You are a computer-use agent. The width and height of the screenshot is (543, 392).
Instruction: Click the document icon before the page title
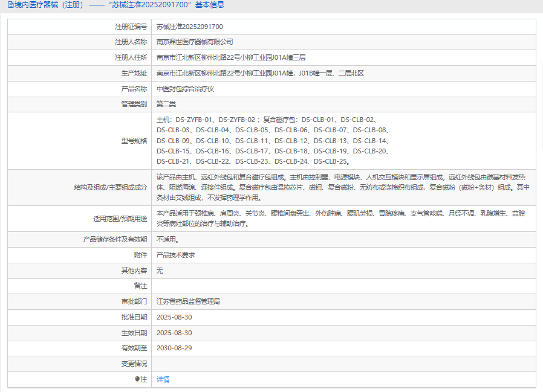coord(10,5)
